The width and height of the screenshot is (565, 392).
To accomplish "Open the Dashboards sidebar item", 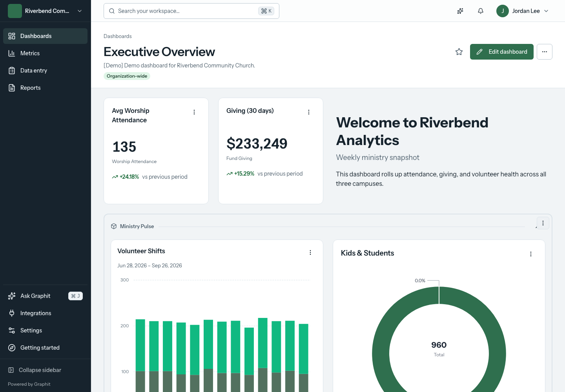I will coord(45,36).
